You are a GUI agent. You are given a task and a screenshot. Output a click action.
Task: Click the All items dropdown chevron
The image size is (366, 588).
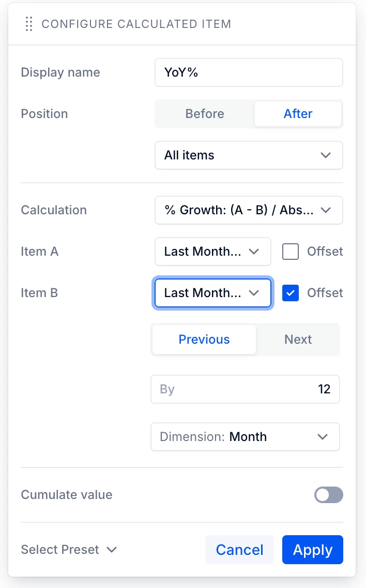tap(326, 155)
